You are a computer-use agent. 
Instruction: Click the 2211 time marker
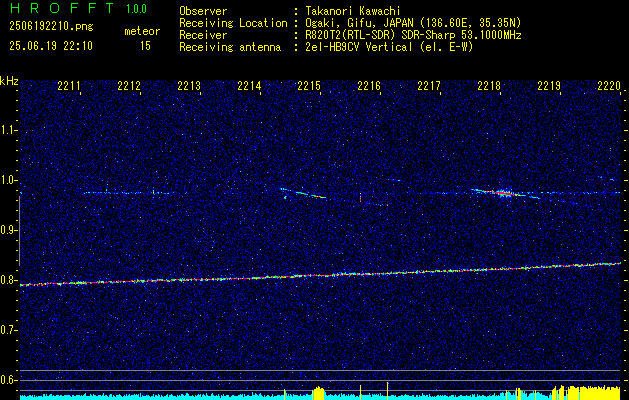(x=69, y=85)
